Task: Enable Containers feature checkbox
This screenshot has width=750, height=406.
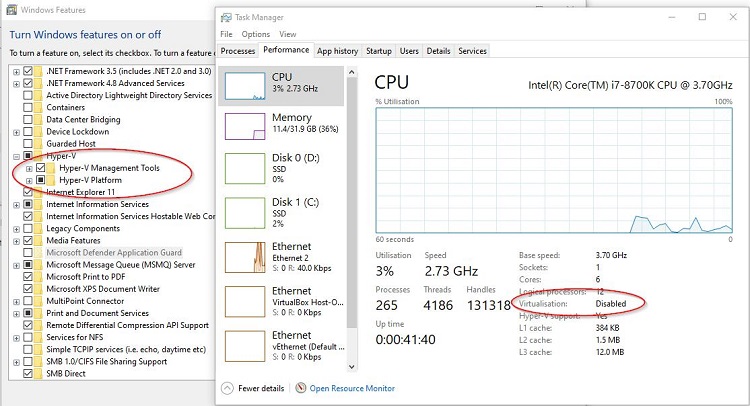Action: click(28, 107)
